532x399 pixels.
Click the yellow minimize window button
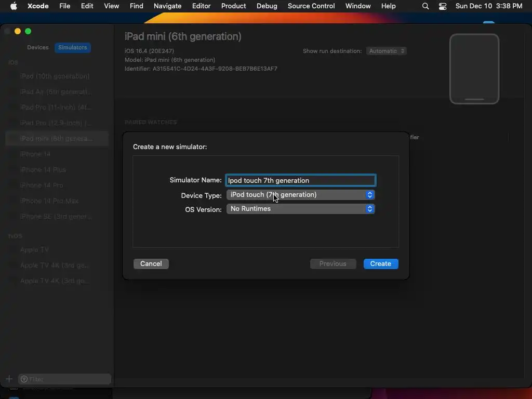click(x=18, y=31)
